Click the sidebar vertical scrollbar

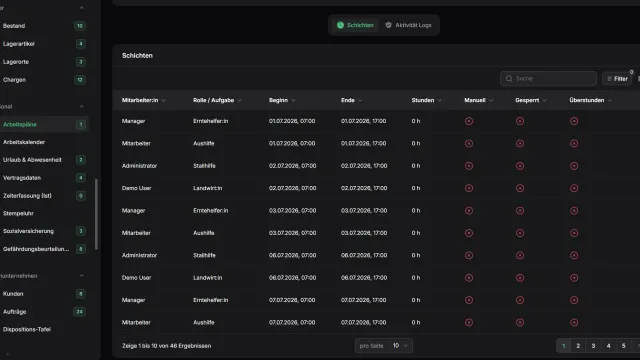[96, 214]
